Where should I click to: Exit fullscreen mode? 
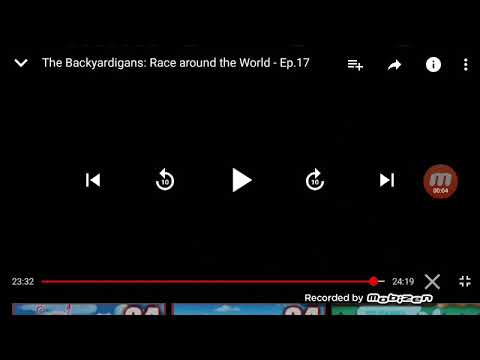click(465, 281)
